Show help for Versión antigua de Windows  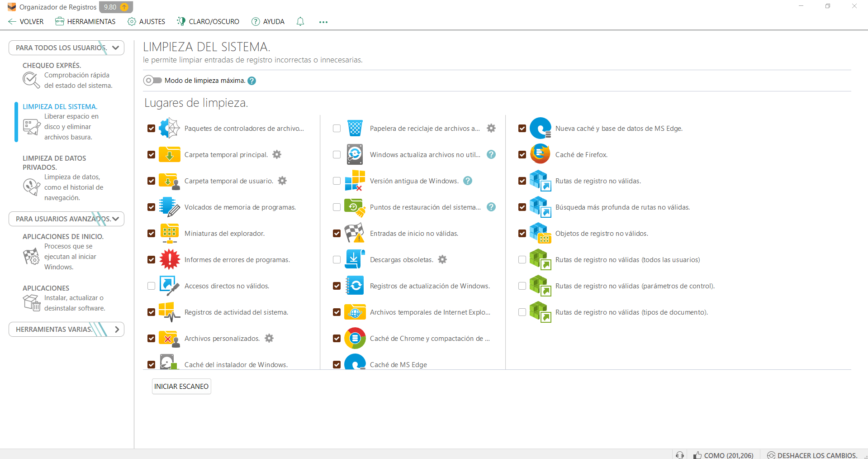coord(468,181)
